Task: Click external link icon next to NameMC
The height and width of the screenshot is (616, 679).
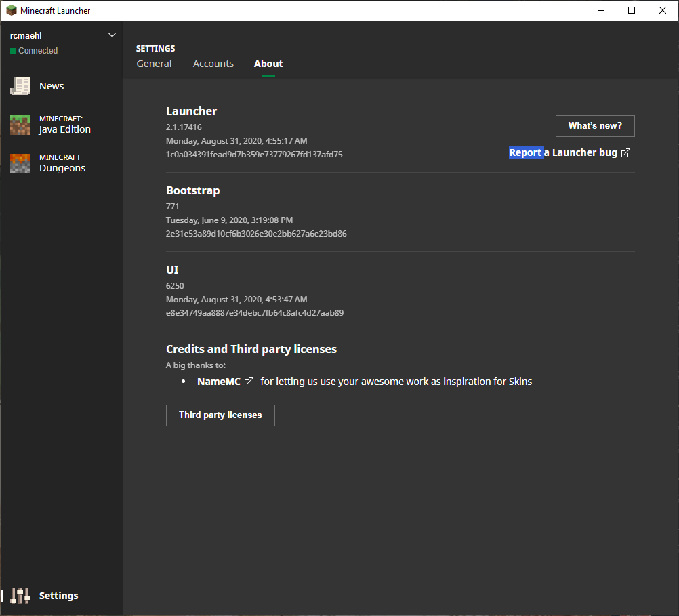Action: click(x=249, y=382)
